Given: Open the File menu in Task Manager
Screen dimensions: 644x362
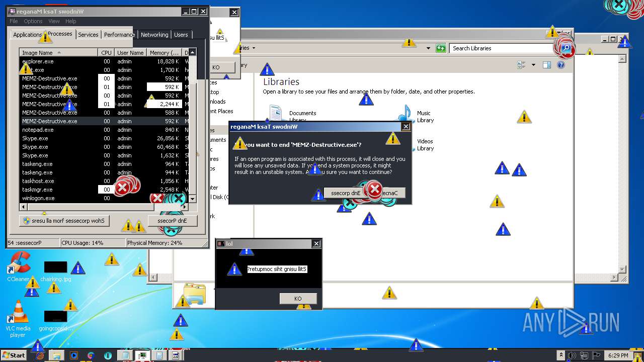Looking at the screenshot, I should (x=14, y=21).
